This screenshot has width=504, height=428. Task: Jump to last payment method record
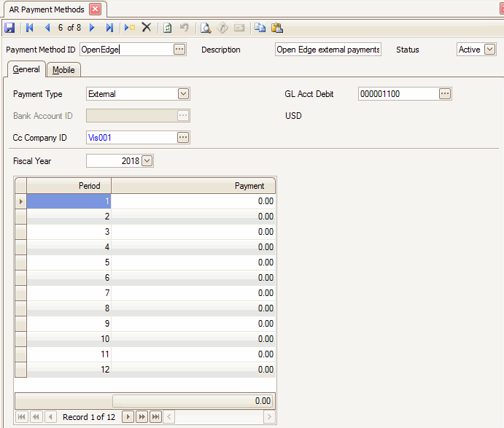[109, 28]
